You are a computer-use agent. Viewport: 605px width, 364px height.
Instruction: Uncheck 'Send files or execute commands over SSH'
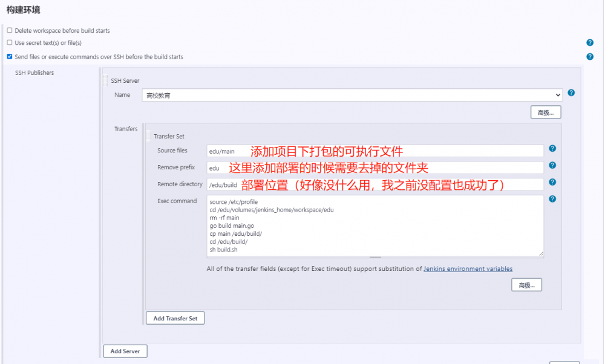point(9,56)
